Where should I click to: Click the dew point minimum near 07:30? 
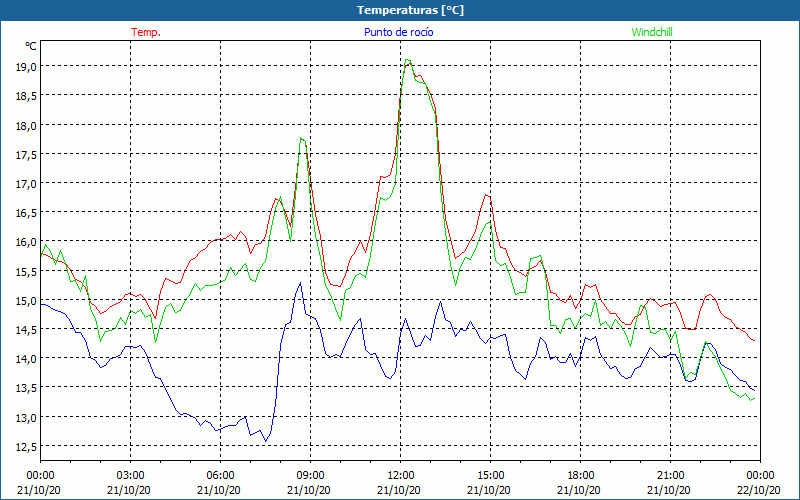pyautogui.click(x=265, y=441)
